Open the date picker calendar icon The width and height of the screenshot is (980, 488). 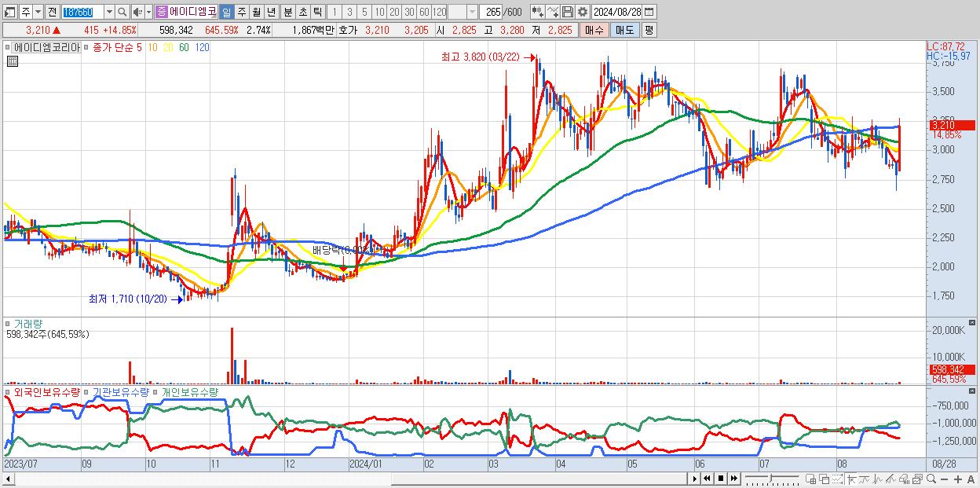coord(649,12)
